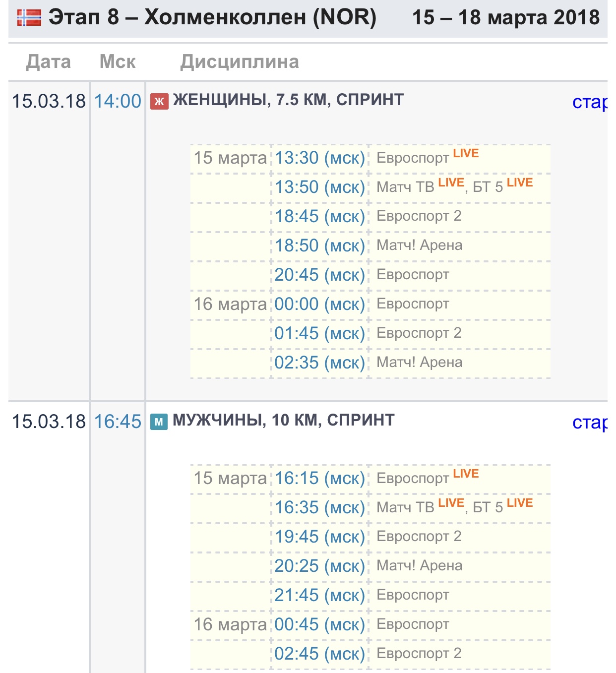Click the red women's race icon

click(159, 101)
